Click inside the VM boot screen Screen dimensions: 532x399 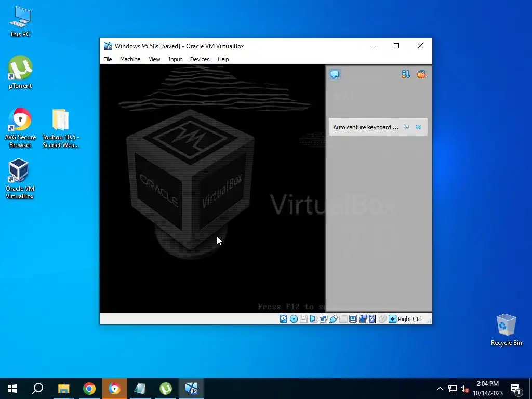(x=212, y=188)
